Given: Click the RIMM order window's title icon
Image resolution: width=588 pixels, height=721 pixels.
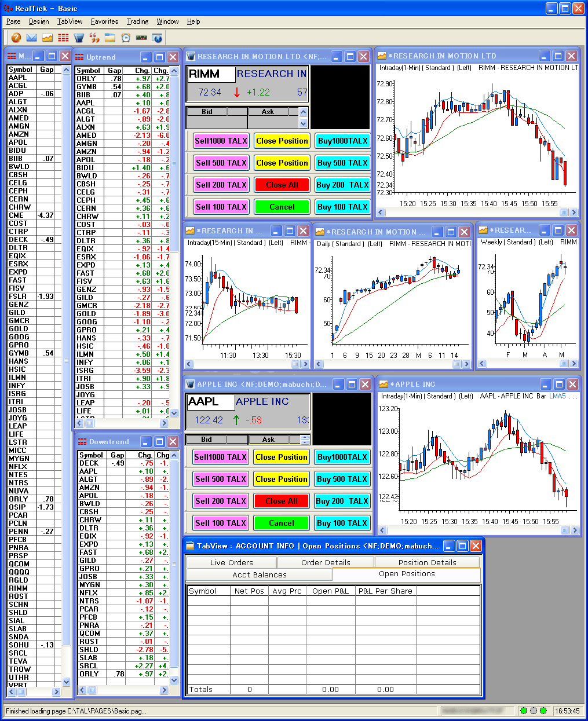Looking at the screenshot, I should coord(191,57).
